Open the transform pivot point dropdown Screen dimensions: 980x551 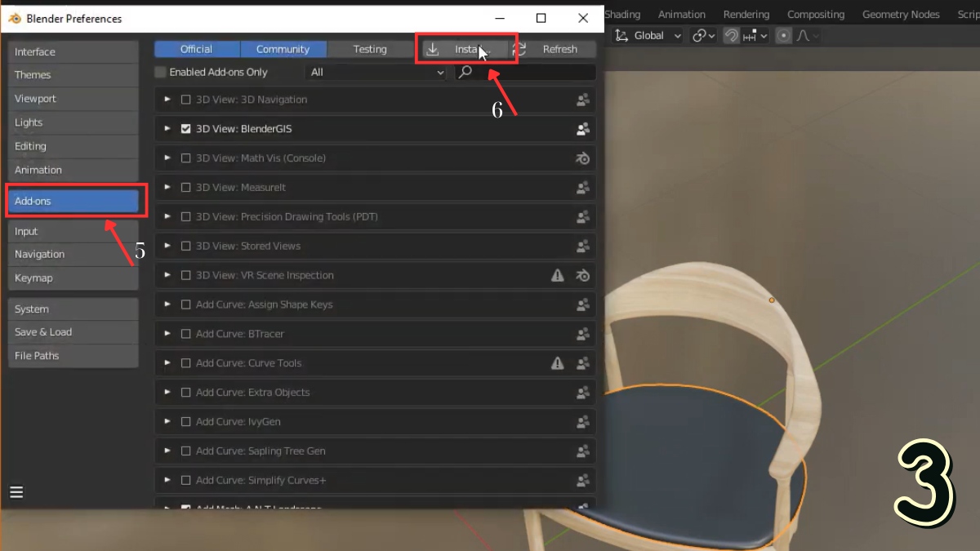703,35
